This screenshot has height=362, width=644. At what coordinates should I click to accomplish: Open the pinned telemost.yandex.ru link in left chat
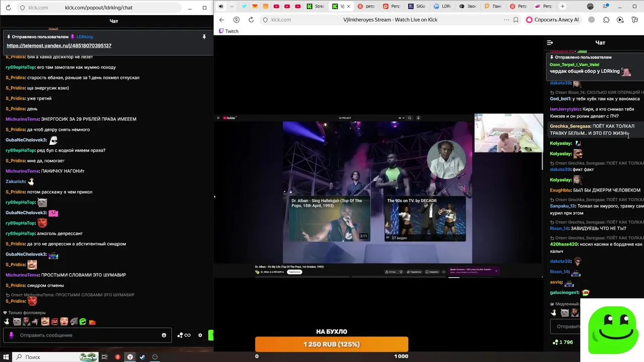coord(59,46)
